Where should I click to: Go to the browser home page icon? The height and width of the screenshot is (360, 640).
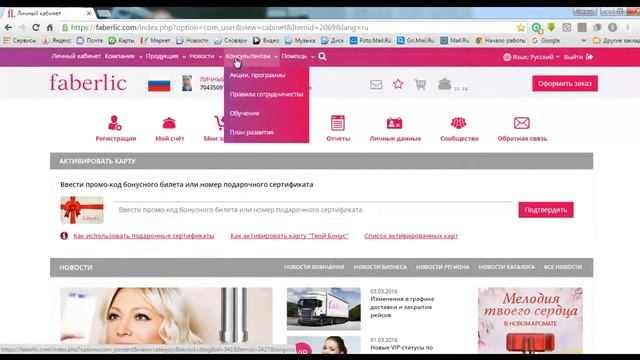point(50,27)
